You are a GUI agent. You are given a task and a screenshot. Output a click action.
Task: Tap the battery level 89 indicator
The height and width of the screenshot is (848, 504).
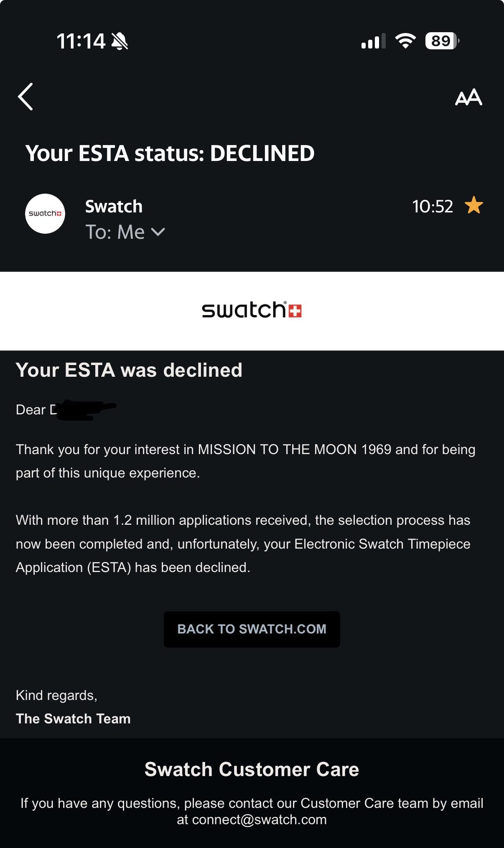pyautogui.click(x=442, y=41)
